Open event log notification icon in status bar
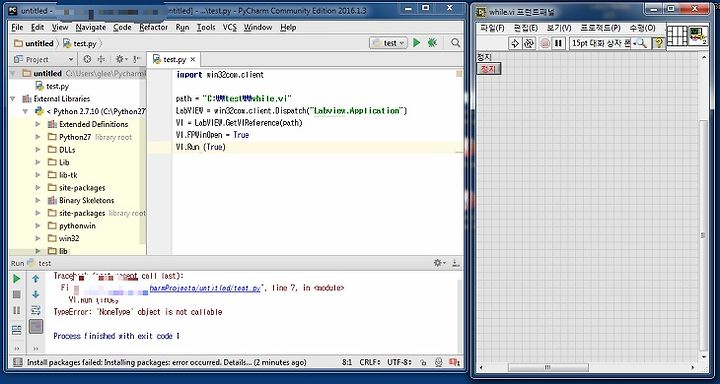The height and width of the screenshot is (384, 720). [x=456, y=362]
